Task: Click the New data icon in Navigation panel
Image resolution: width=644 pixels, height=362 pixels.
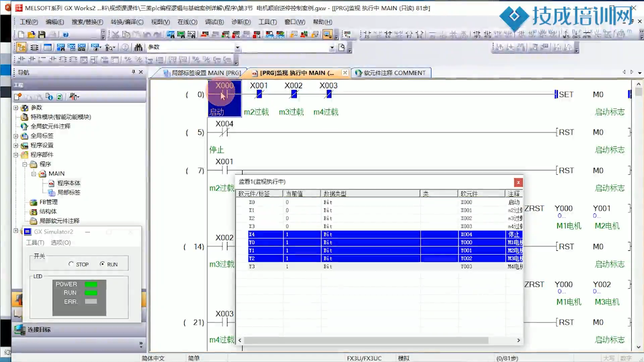Action: coord(18,97)
